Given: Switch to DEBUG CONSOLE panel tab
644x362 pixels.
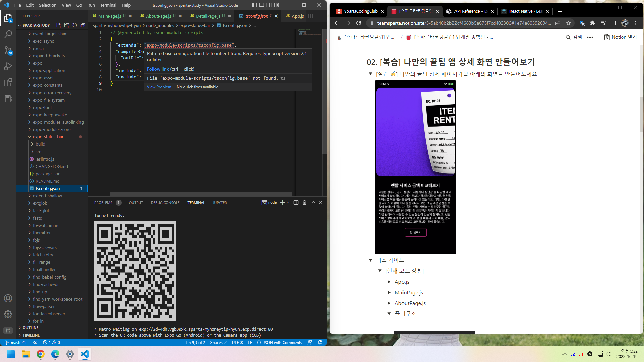Looking at the screenshot, I should 165,202.
